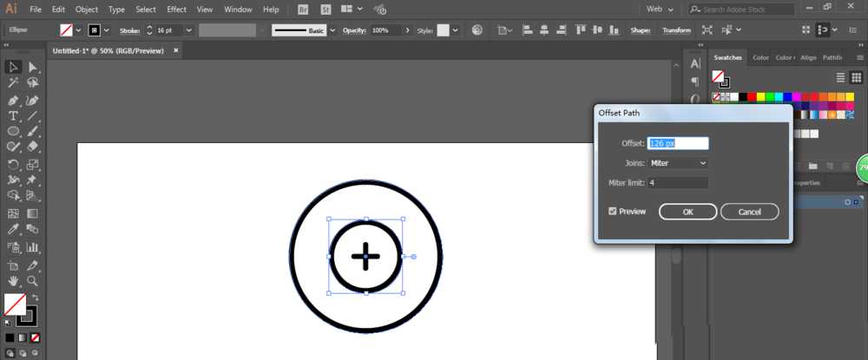868x360 pixels.
Task: Select the Pen tool
Action: click(13, 101)
